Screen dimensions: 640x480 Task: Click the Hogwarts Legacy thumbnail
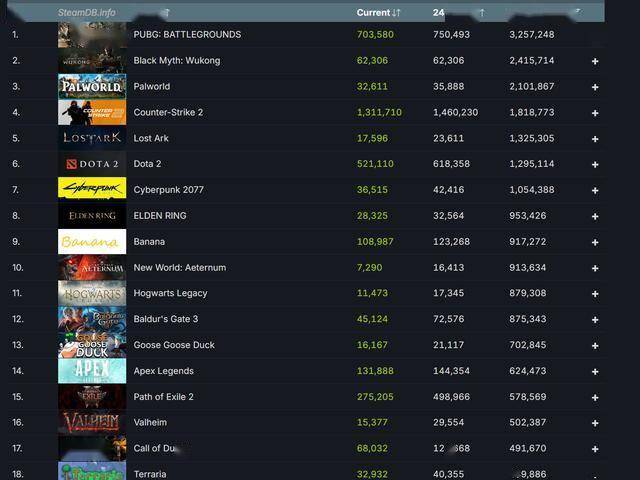[92, 293]
